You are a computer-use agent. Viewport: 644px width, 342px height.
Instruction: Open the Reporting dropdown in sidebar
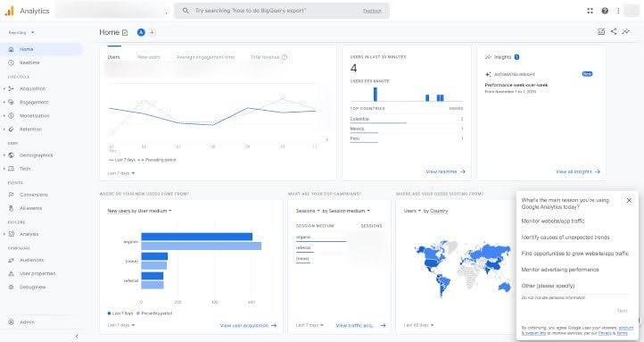(x=21, y=32)
